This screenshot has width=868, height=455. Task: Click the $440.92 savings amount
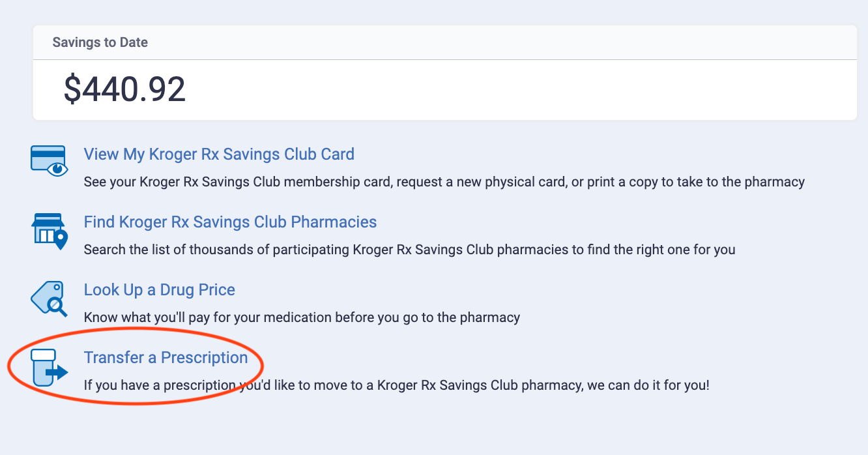tap(124, 90)
